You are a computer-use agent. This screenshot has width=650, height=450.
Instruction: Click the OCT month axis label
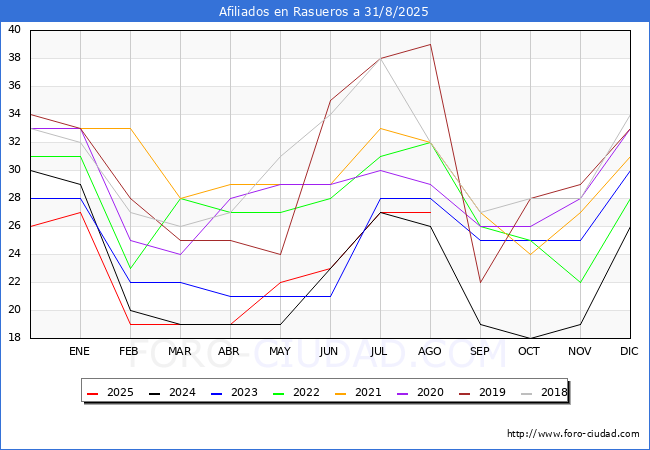[x=529, y=351]
